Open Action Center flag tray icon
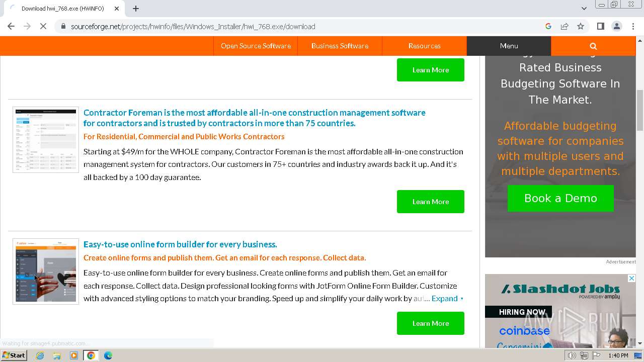644x362 pixels. [596, 355]
